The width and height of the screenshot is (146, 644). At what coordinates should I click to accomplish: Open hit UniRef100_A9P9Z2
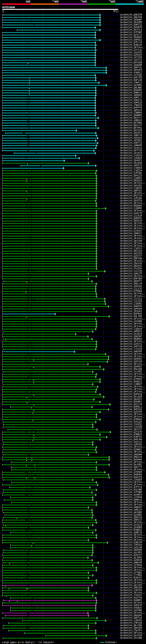coord(131,40)
